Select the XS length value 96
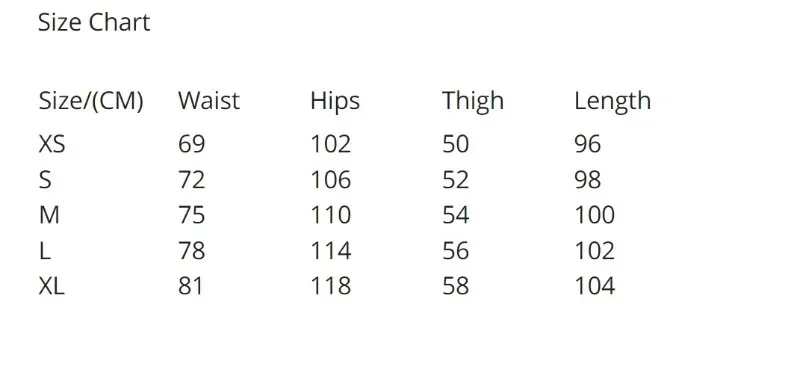This screenshot has height=378, width=800. click(x=588, y=144)
